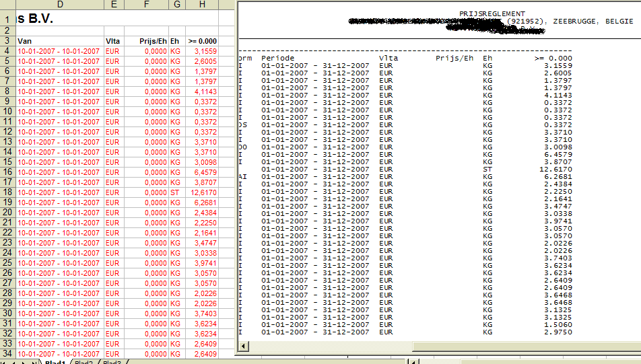This screenshot has width=641, height=364.
Task: Click the 0,0000 cell in spreadsheet row 25
Action: click(146, 263)
